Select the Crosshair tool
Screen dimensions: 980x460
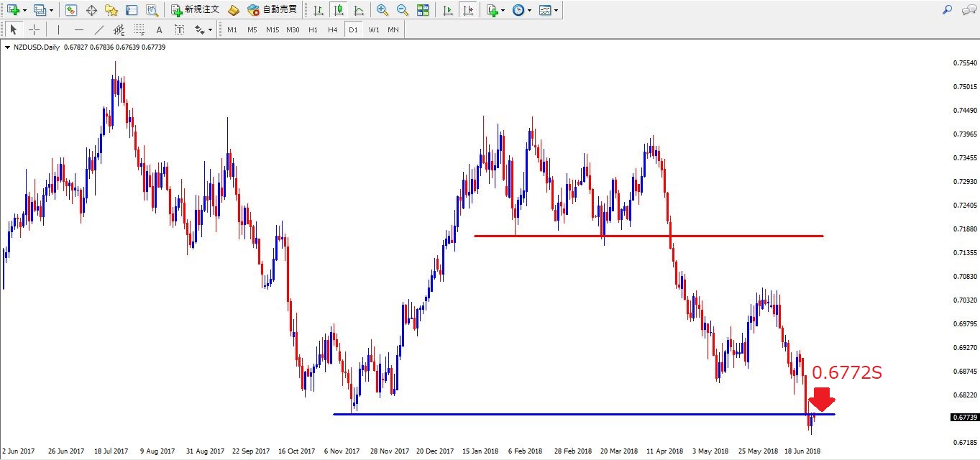(34, 29)
